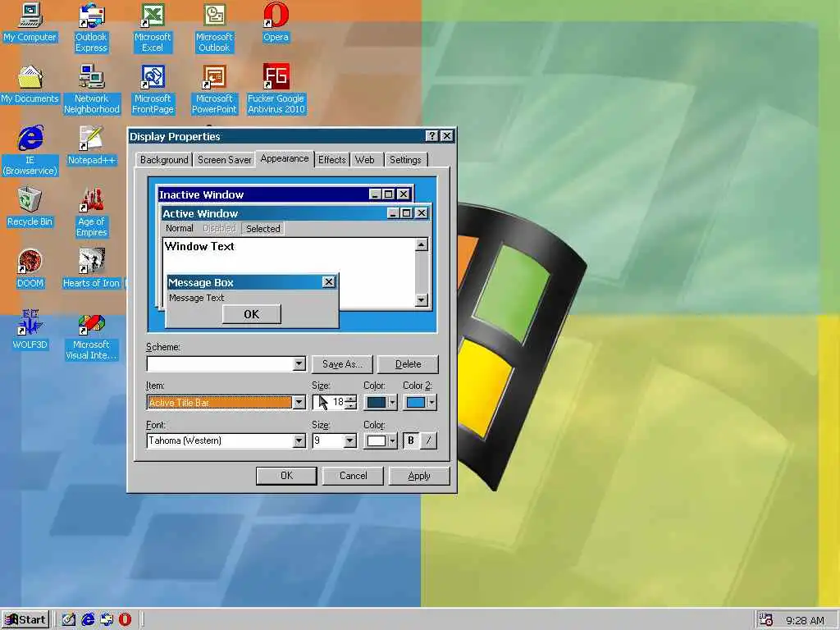
Task: Select the Network Neighborhood icon
Action: [x=92, y=89]
